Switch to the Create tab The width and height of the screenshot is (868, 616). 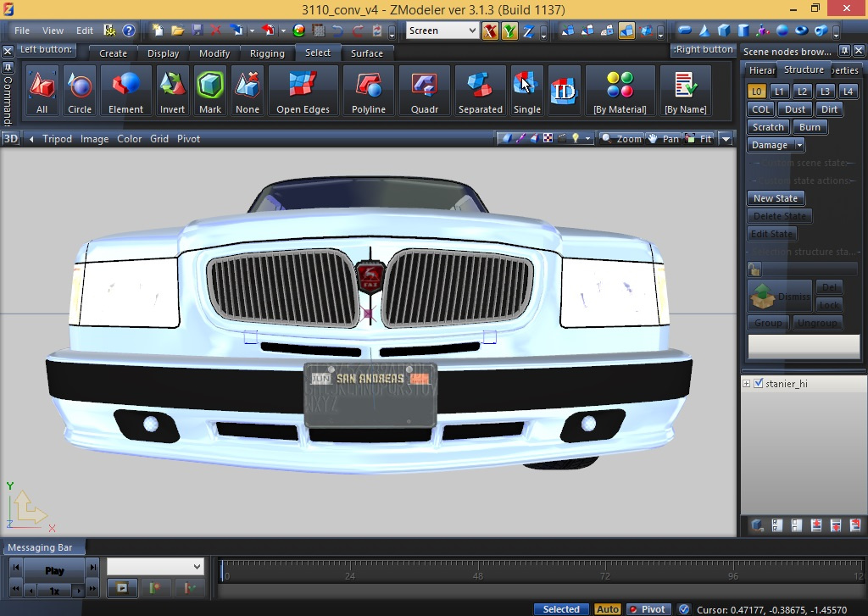click(x=113, y=53)
